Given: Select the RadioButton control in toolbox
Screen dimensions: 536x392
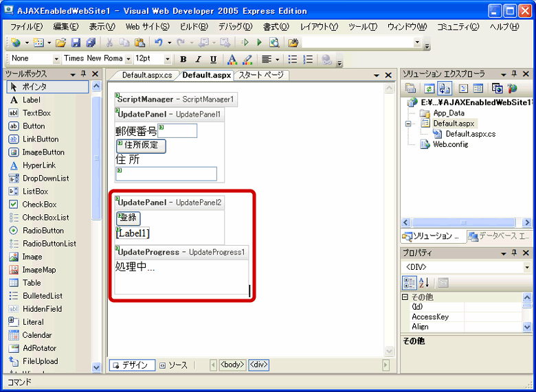Looking at the screenshot, I should (47, 231).
